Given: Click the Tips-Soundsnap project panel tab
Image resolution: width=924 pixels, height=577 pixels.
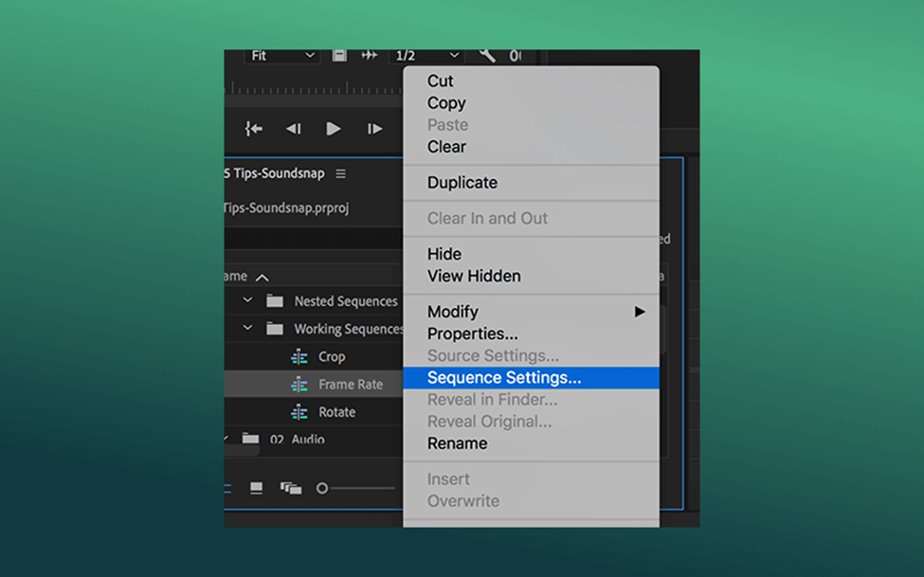Looking at the screenshot, I should (275, 174).
